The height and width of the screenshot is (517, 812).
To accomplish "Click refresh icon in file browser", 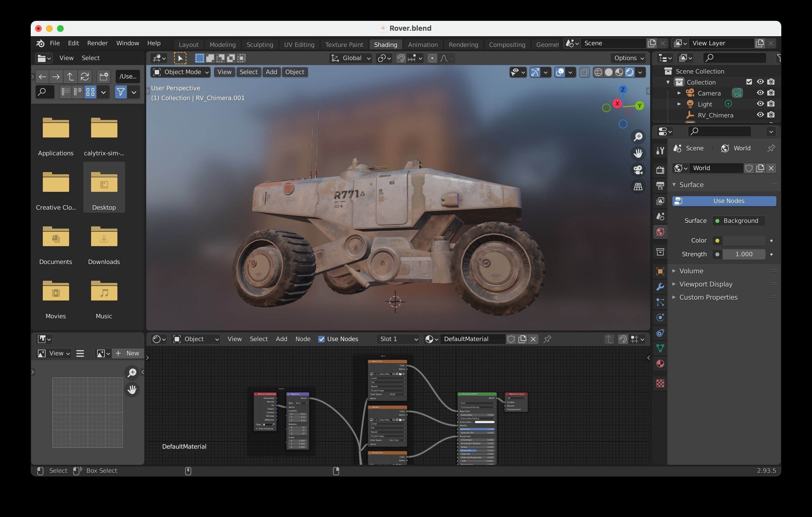I will click(x=85, y=77).
